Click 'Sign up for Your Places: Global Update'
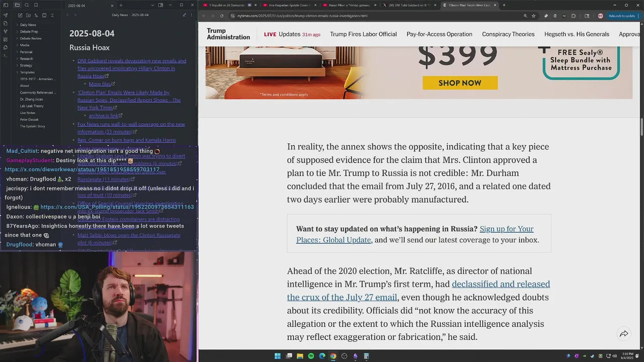This screenshot has width=644, height=362. tap(415, 234)
